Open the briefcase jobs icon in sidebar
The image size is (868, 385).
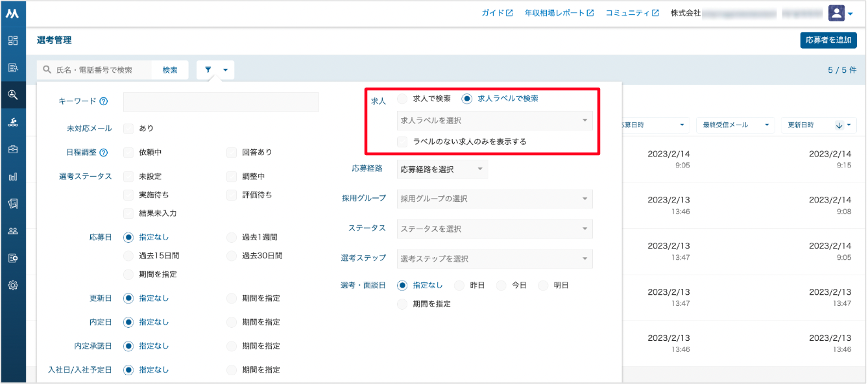pyautogui.click(x=12, y=149)
